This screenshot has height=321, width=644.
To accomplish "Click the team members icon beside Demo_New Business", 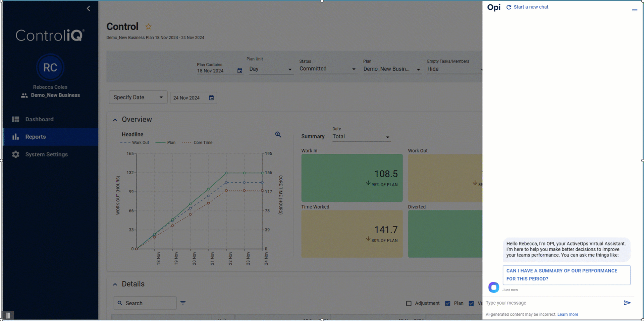I will point(24,95).
